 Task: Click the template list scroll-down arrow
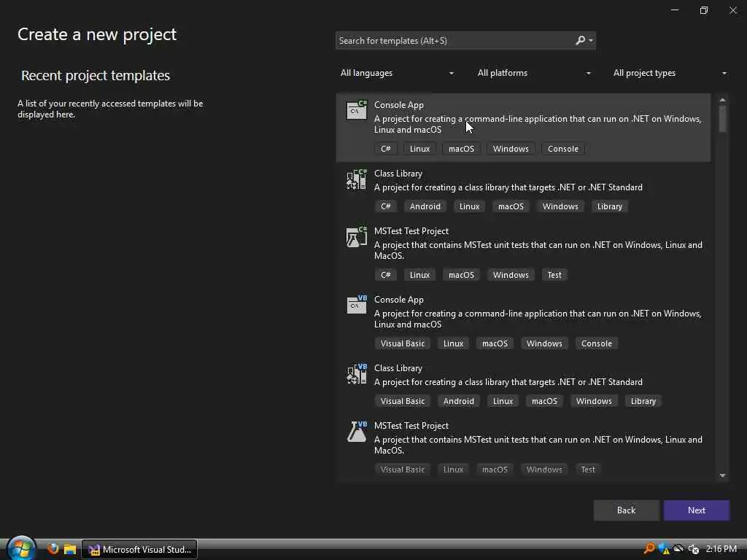(722, 475)
